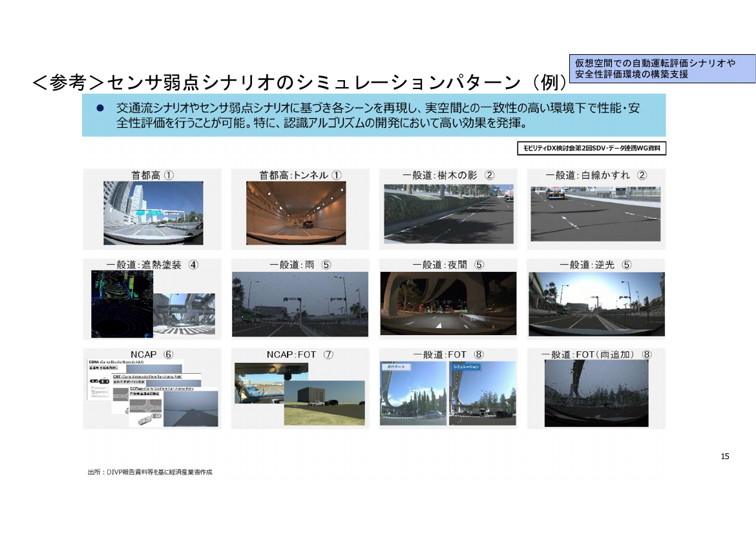The image size is (756, 534).
Task: Click the page number 15
Action: pos(724,456)
